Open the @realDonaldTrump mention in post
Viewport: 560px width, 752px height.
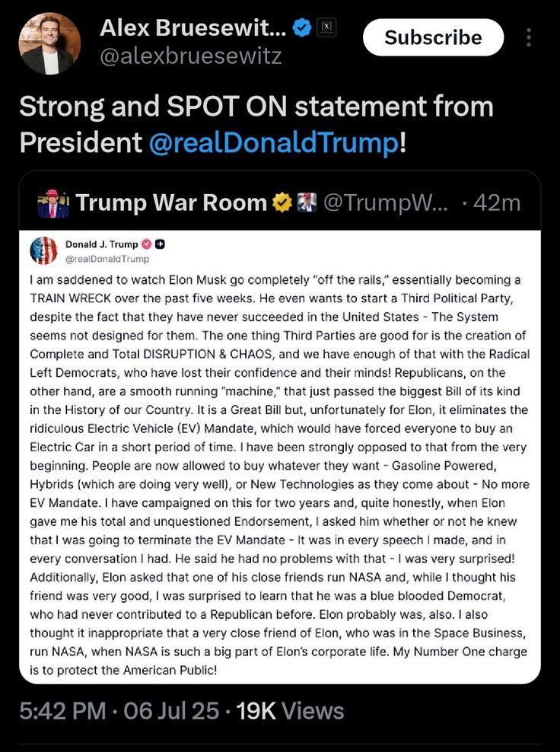click(x=273, y=142)
